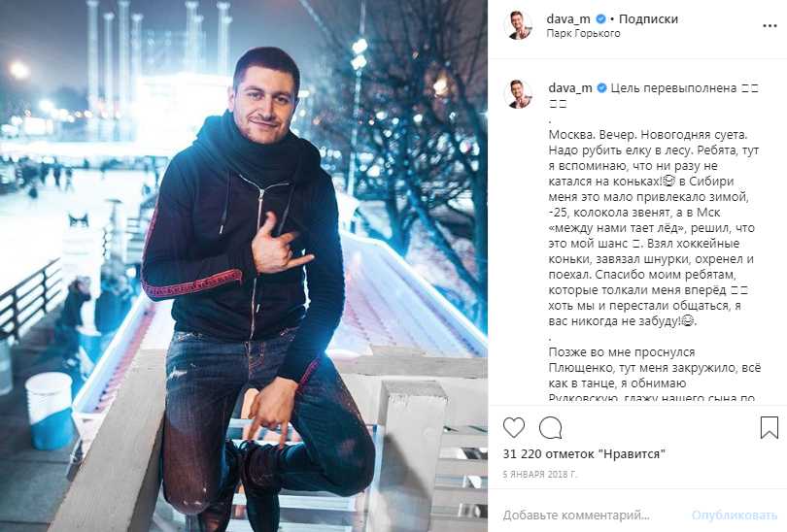Toggle the Подписки following status
Viewport: 787px width, 532px height.
click(x=648, y=19)
